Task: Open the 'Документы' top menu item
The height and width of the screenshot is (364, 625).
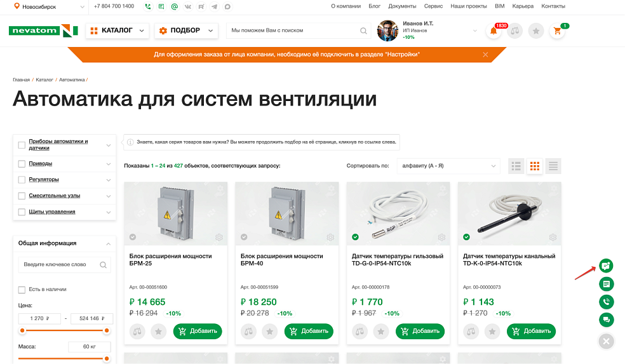Action: 402,6
